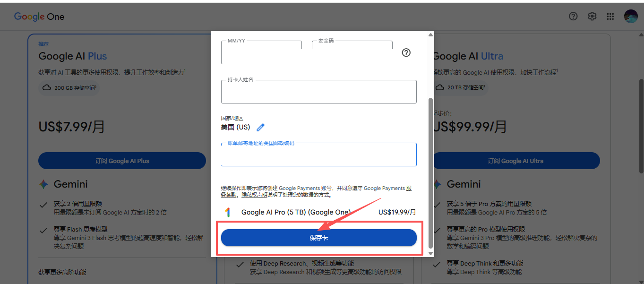Click the Google One '1' plan icon

click(x=227, y=212)
